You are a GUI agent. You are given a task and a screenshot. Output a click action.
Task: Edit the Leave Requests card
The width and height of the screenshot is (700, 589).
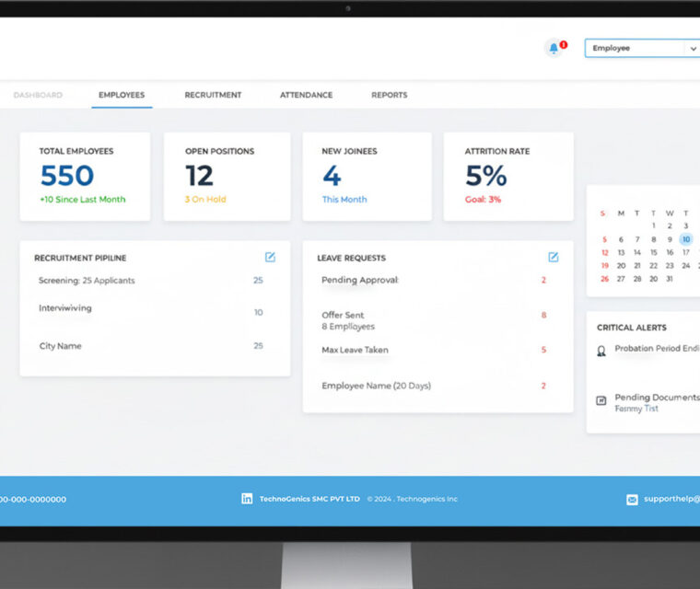coord(554,258)
